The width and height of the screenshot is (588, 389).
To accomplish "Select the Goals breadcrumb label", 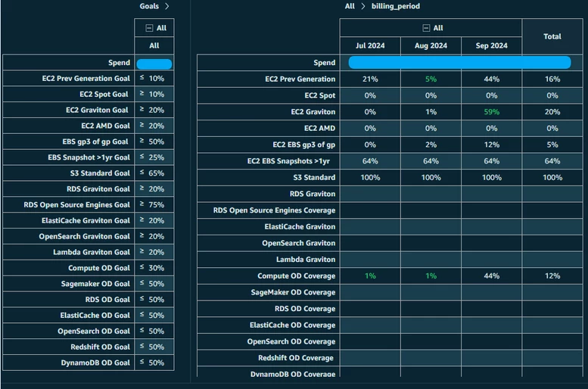I will [x=149, y=6].
